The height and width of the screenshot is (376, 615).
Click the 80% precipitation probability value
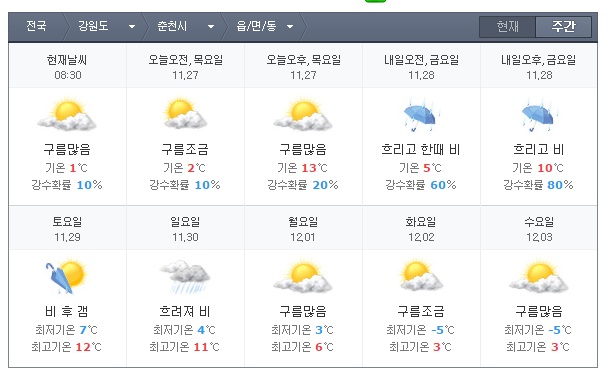[x=560, y=185]
